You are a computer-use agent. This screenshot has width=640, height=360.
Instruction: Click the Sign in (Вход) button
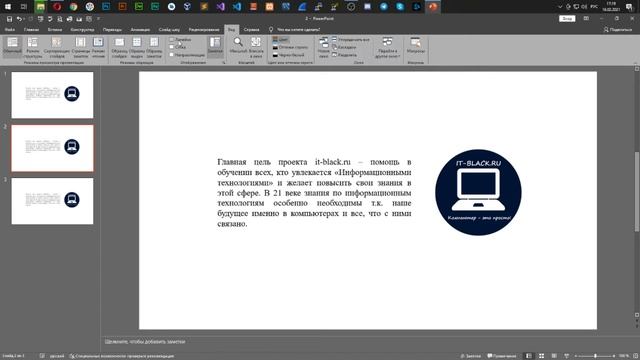coord(567,19)
